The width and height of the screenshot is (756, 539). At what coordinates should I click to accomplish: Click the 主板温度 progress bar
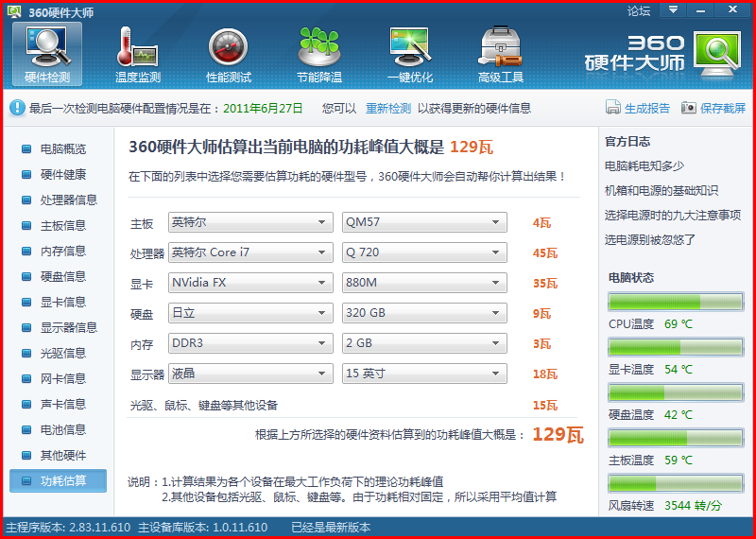click(676, 438)
